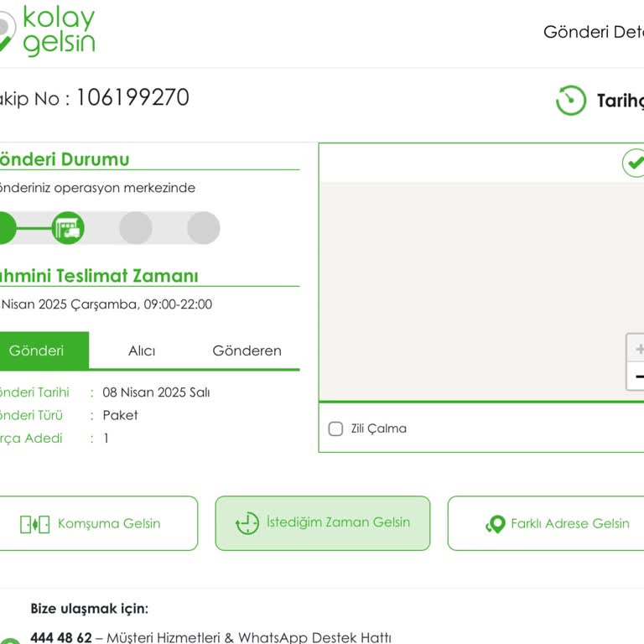
Task: Zoom out on the map
Action: 638,377
